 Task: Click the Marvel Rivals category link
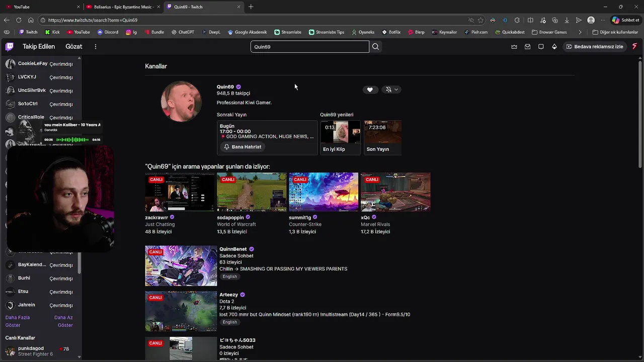pos(375,224)
